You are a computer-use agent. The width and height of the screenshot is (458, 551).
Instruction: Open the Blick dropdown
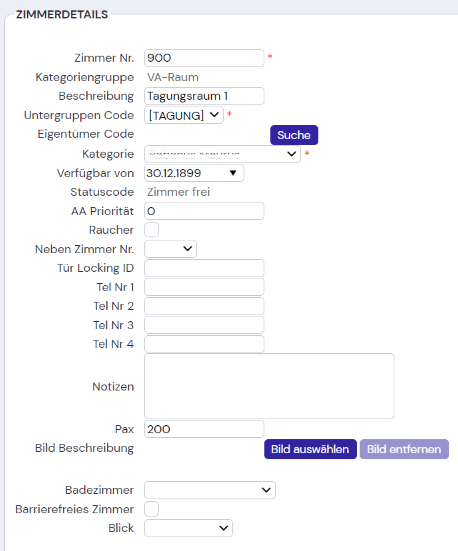pos(188,528)
